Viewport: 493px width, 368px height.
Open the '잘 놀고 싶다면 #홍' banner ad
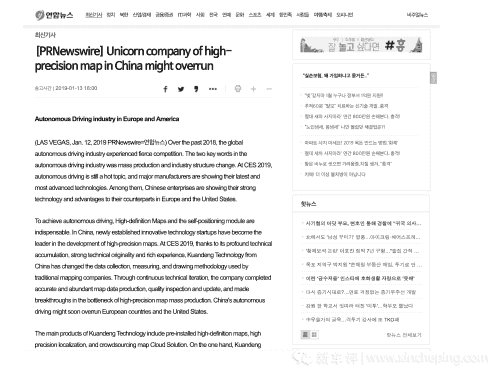tap(361, 45)
